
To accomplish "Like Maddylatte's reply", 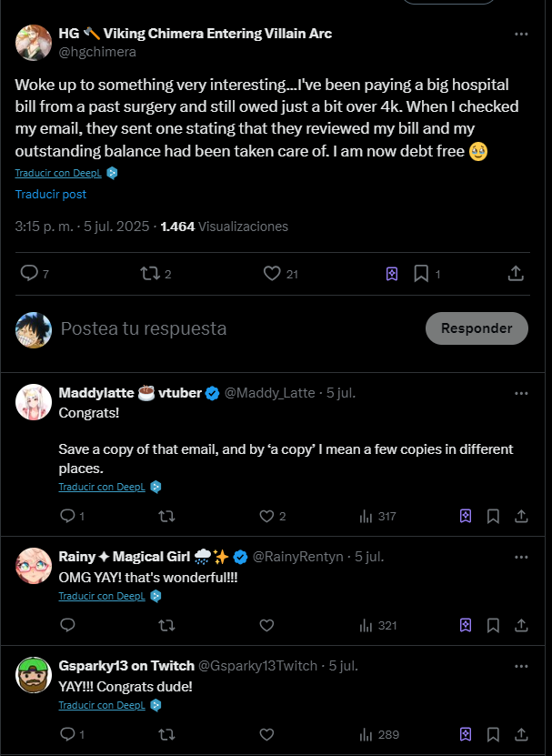I will pyautogui.click(x=266, y=516).
